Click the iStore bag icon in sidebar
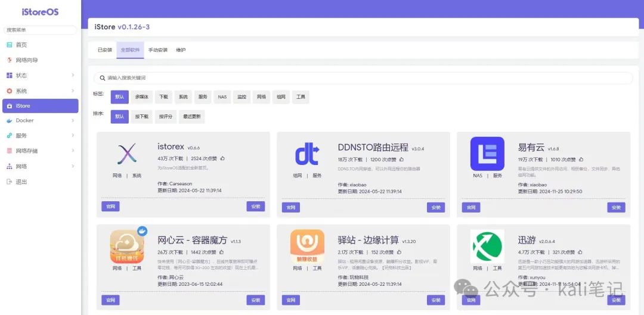Screen dimensions: 644x315 [10, 106]
